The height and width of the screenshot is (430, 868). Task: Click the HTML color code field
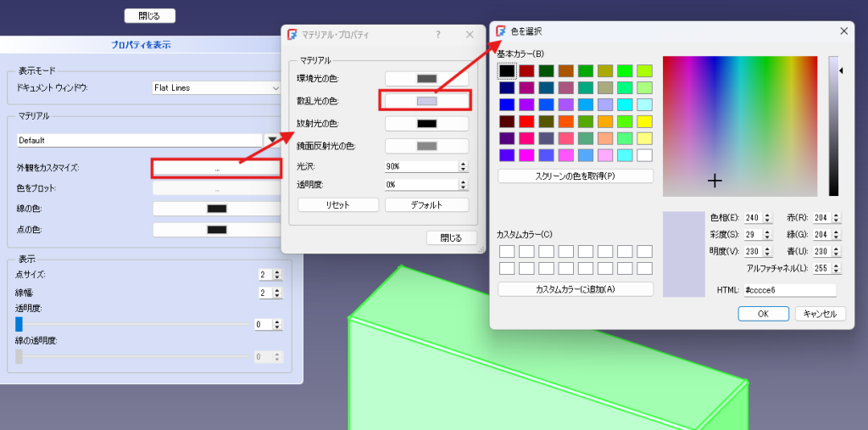click(x=789, y=290)
